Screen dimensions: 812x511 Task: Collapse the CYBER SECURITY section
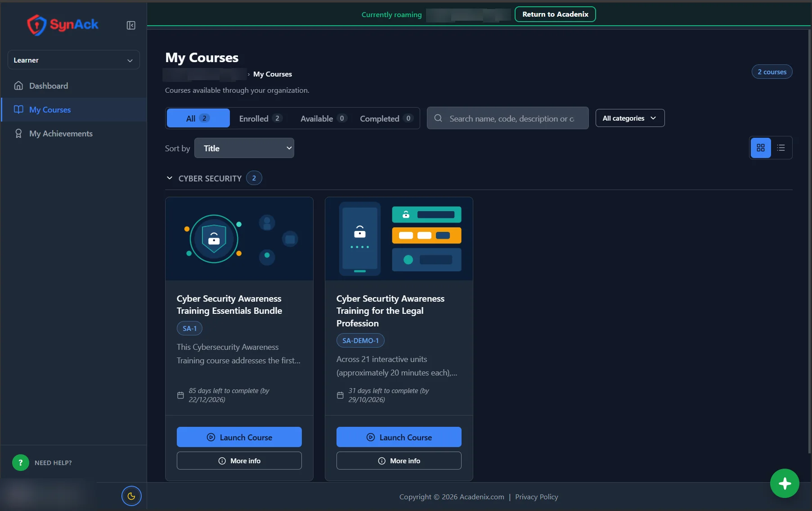click(170, 178)
